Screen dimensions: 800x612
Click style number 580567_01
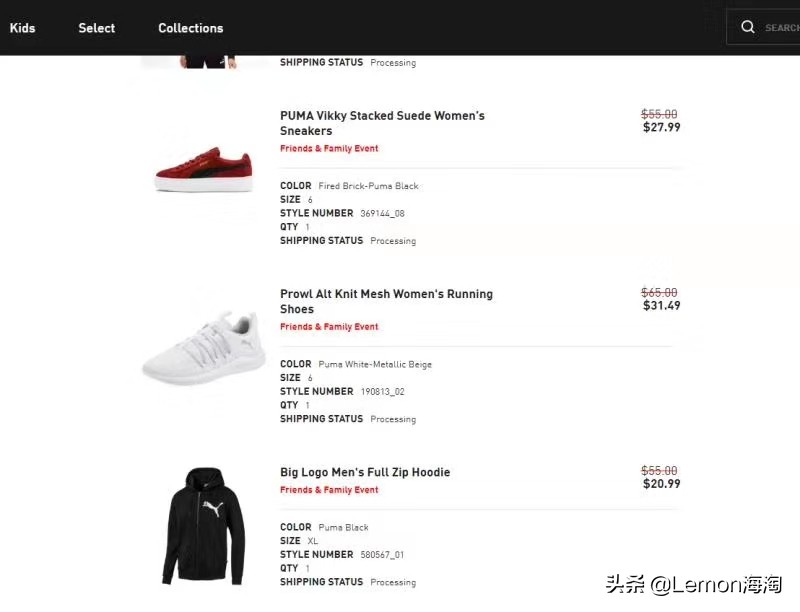[382, 555]
